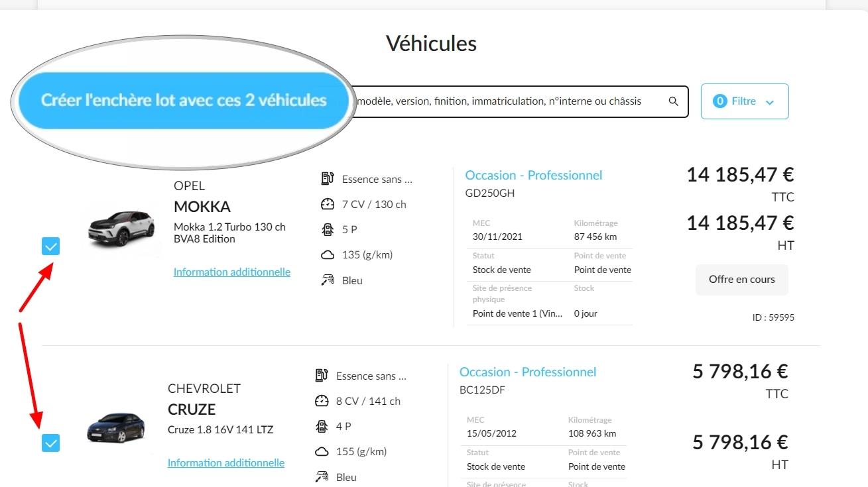Screen dimensions: 868x487
Task: Click the CRUZE model name
Action: tap(192, 409)
